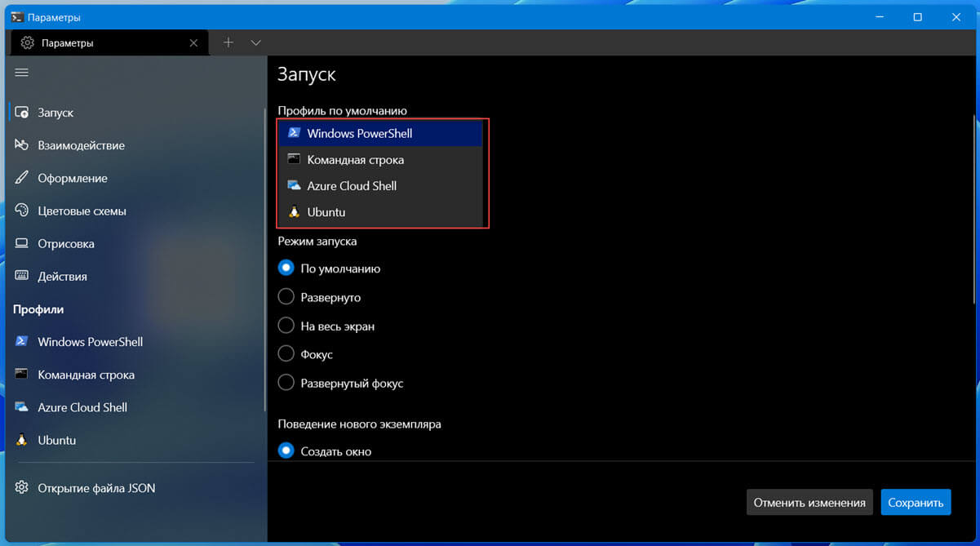
Task: Click the Командная строка icon in sidebar
Action: click(22, 374)
